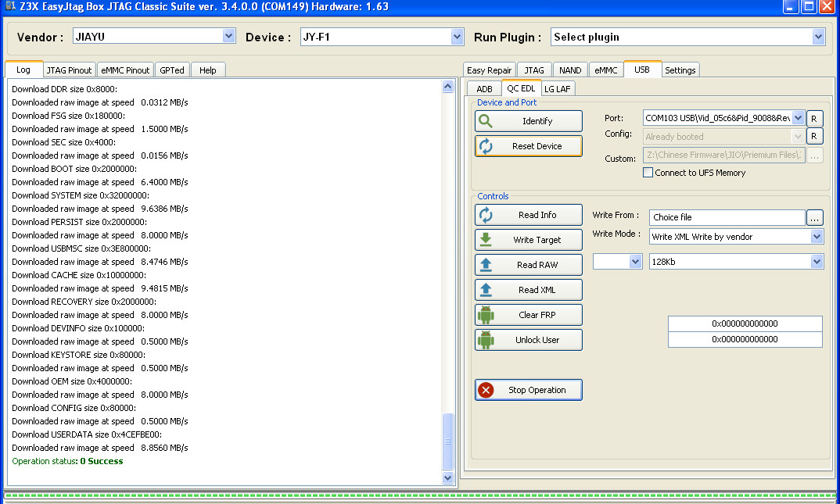The width and height of the screenshot is (840, 504).
Task: Open the Config Already booted dropdown
Action: coord(798,137)
